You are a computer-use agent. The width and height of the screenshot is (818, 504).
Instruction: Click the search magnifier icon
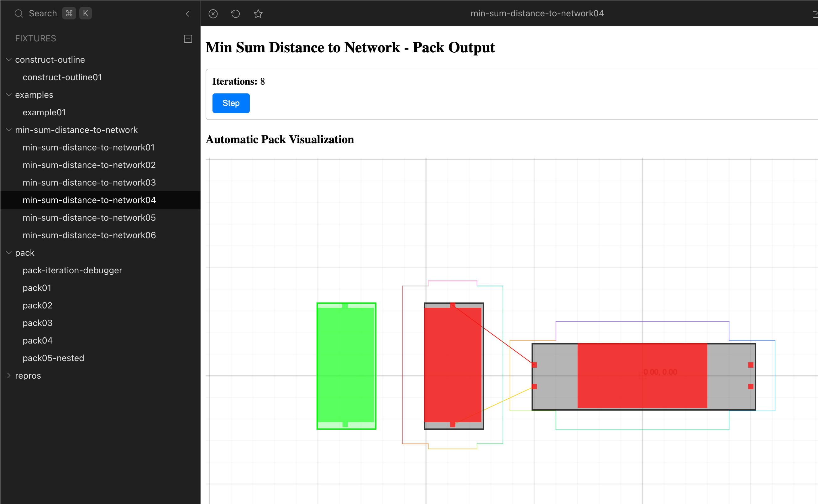click(19, 13)
